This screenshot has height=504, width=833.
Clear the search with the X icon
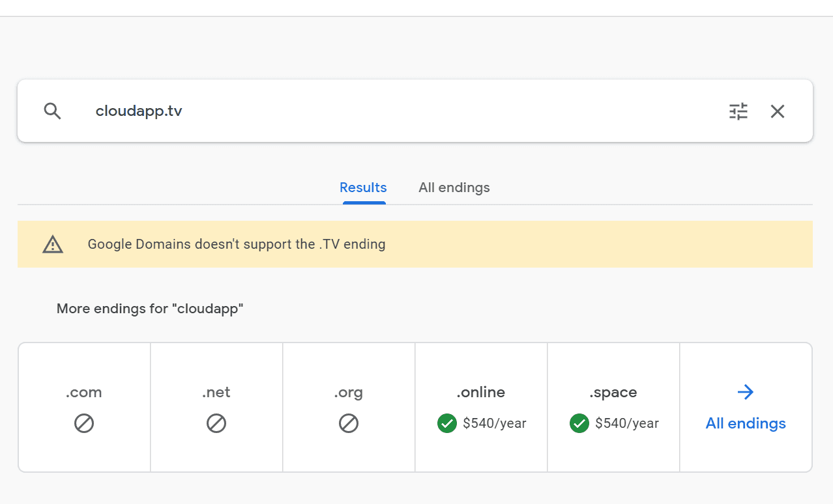click(x=778, y=111)
